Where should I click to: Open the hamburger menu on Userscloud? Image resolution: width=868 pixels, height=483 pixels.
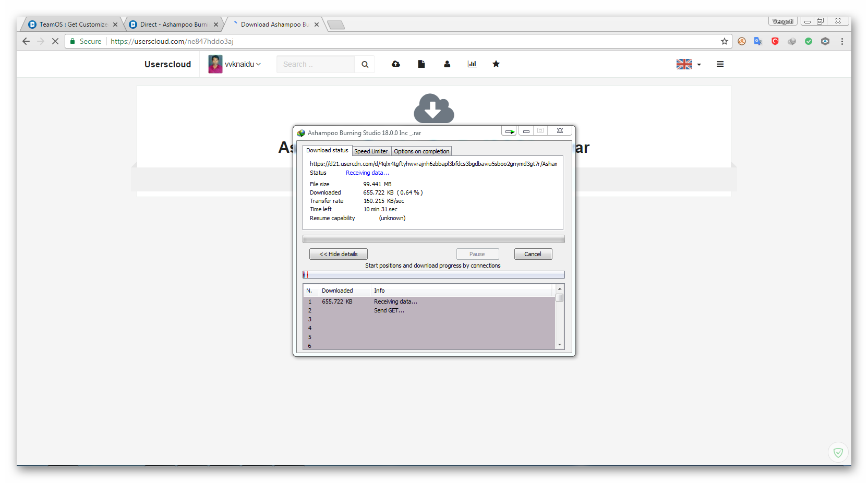coord(720,64)
